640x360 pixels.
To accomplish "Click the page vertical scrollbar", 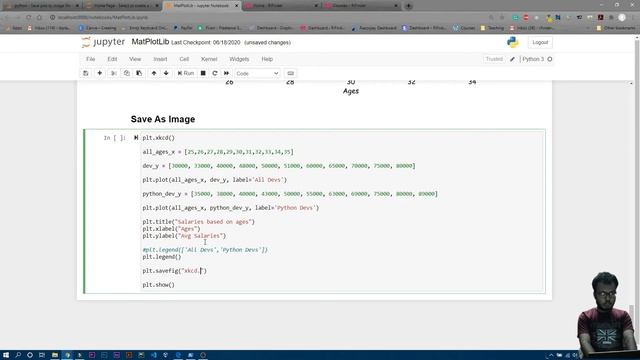I will tap(637, 192).
